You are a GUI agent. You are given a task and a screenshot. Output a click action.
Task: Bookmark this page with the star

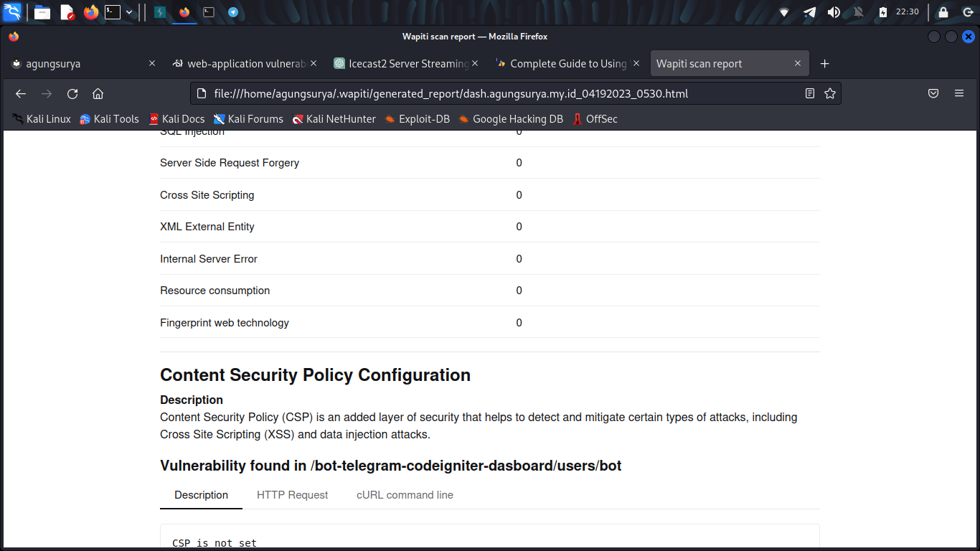click(x=830, y=93)
